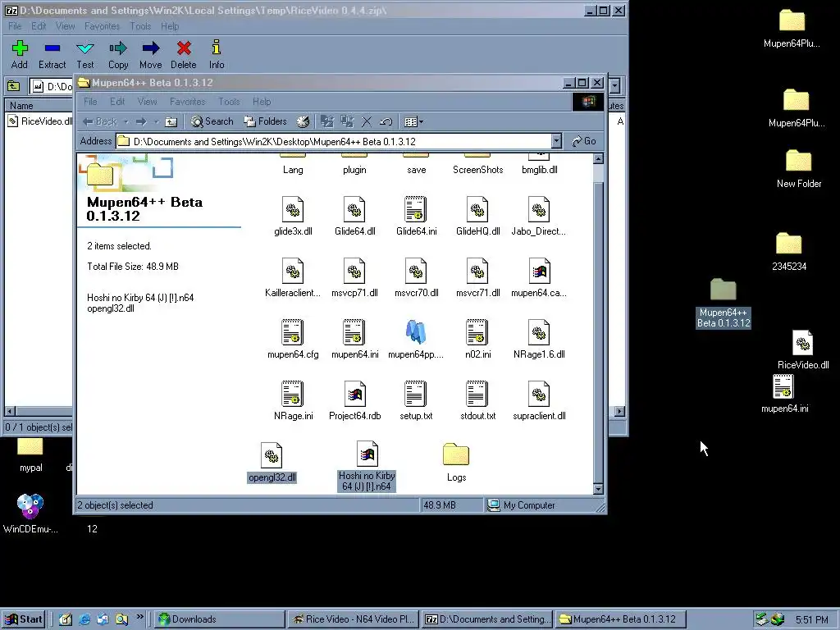Open the Search pane in Explorer
This screenshot has width=840, height=630.
coord(212,121)
